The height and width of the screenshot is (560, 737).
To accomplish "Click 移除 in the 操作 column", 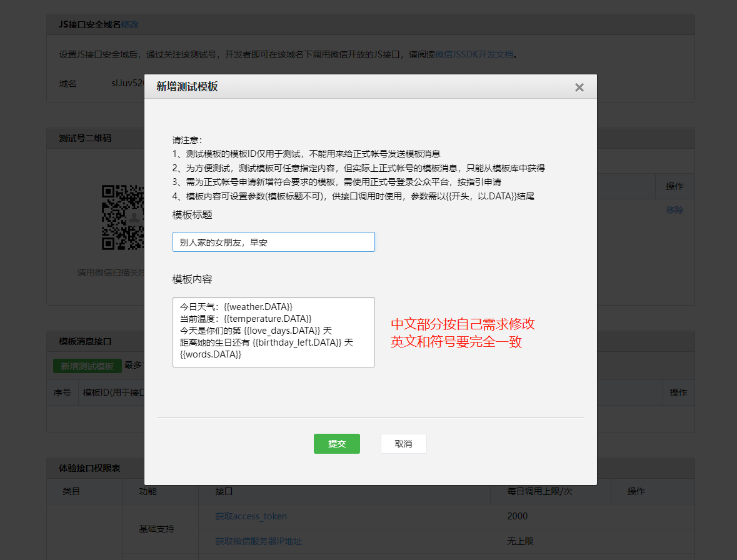I will (675, 210).
